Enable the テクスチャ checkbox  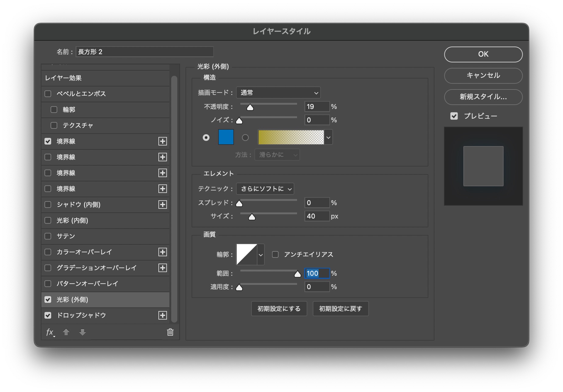pyautogui.click(x=54, y=125)
